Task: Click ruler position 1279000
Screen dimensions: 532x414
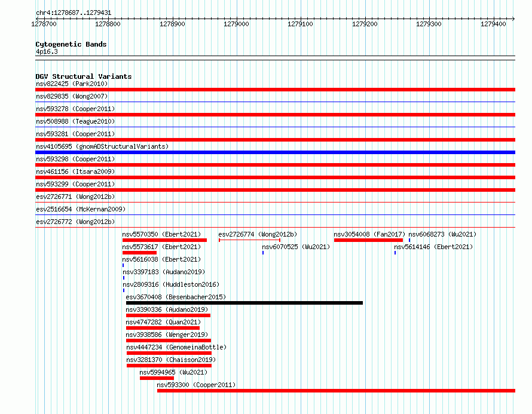Action: tap(236, 24)
